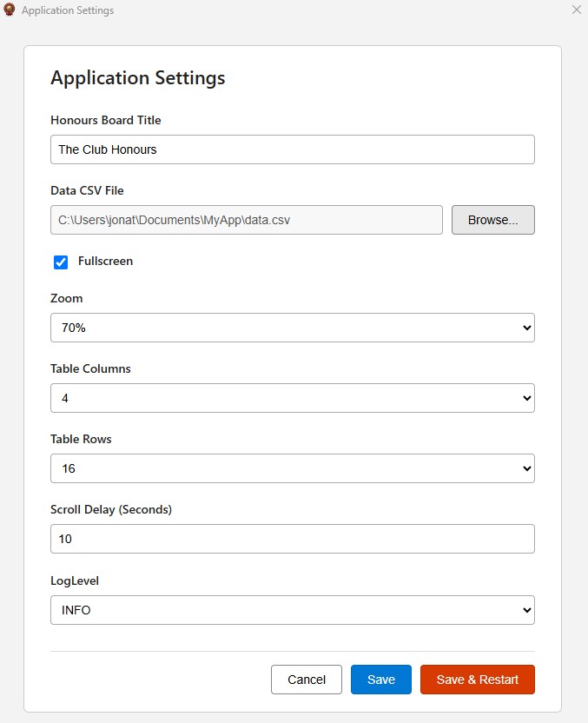Click the Honours Board Title label
This screenshot has width=588, height=723.
[106, 120]
